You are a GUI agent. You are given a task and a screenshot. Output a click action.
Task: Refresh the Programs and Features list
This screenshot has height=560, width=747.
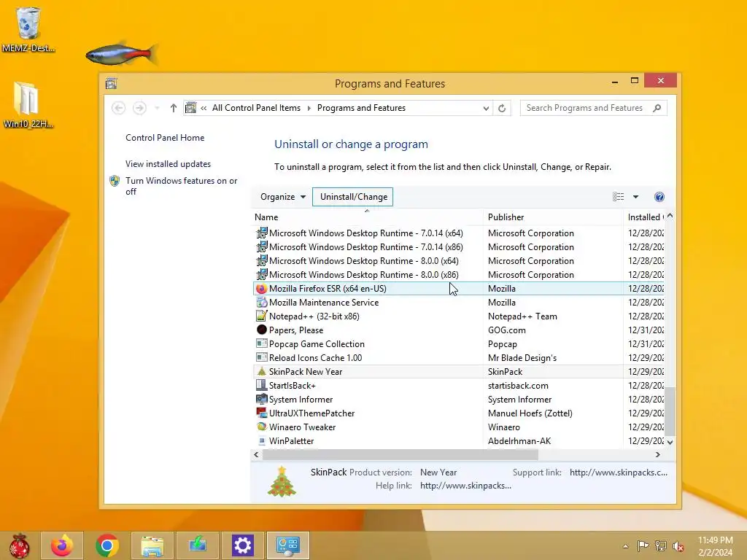click(502, 108)
